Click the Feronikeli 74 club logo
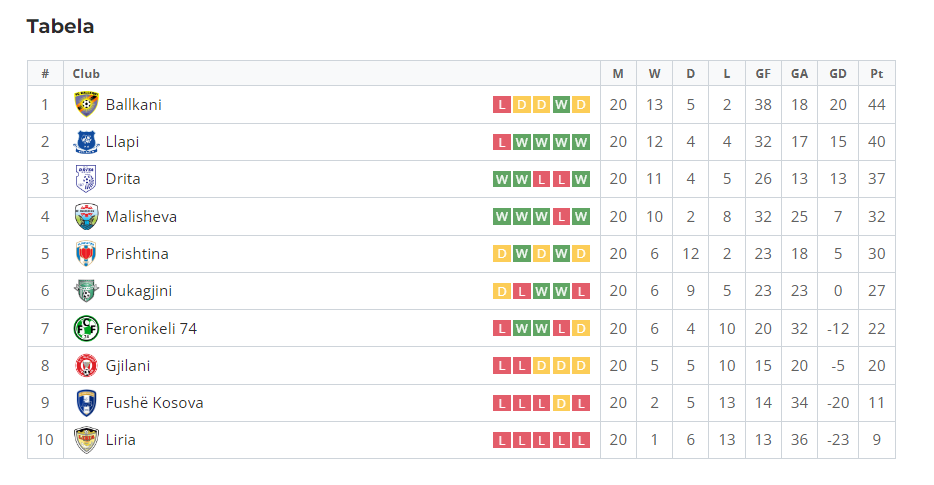Viewport: 934px width, 485px height. [87, 328]
